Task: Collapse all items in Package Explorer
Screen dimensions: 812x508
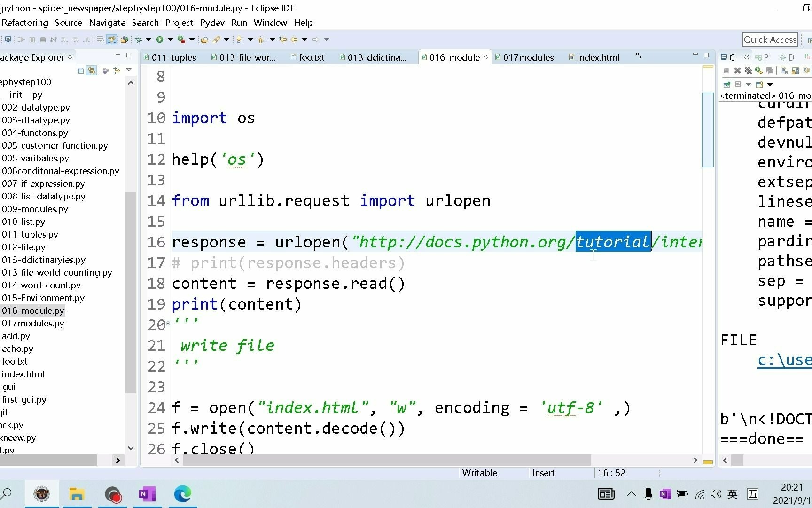Action: click(80, 71)
